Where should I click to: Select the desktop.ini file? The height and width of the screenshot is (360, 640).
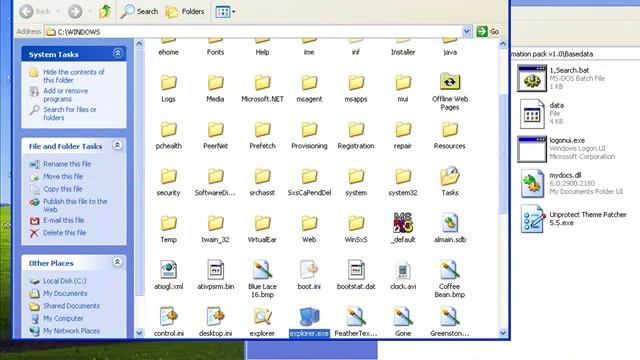pos(216,322)
